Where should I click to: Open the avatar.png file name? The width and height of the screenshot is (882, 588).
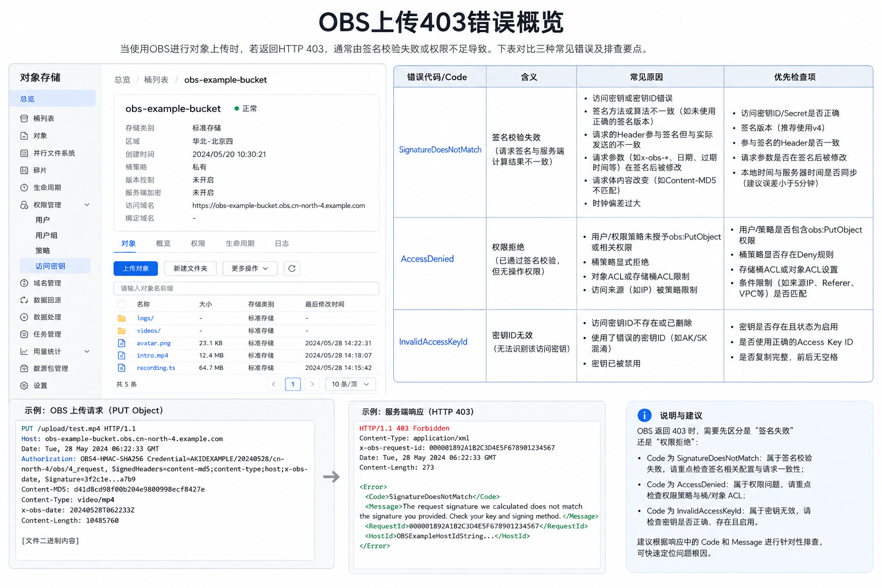tap(153, 343)
